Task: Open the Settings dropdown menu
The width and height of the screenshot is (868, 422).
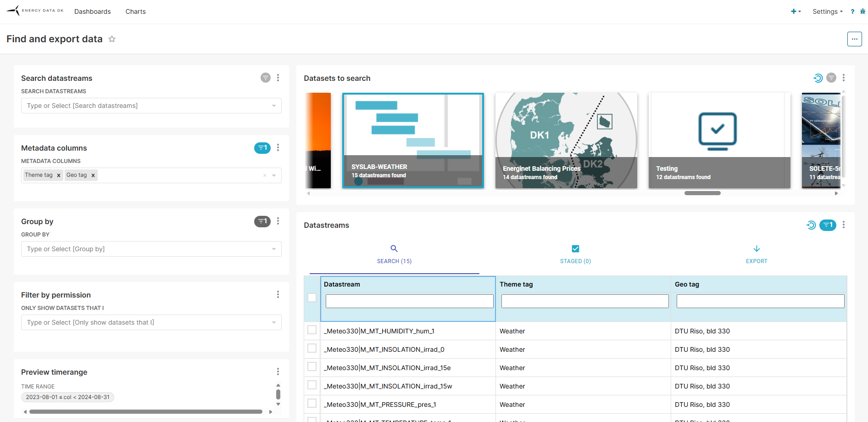Action: coord(827,11)
